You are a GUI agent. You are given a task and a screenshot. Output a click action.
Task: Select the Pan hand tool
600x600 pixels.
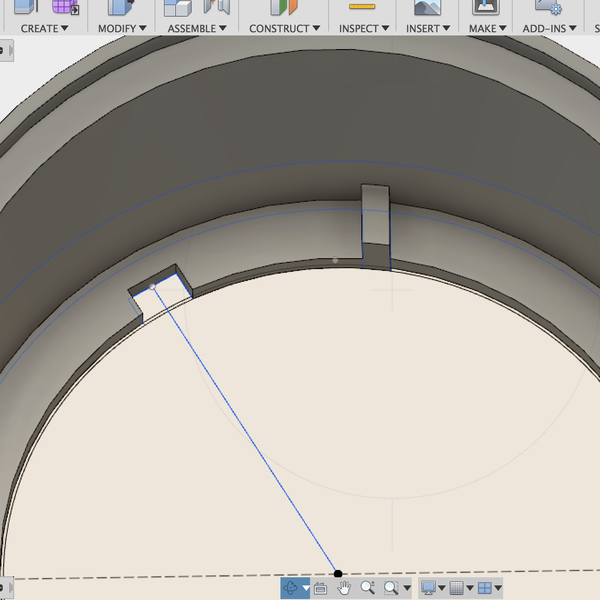click(x=345, y=588)
